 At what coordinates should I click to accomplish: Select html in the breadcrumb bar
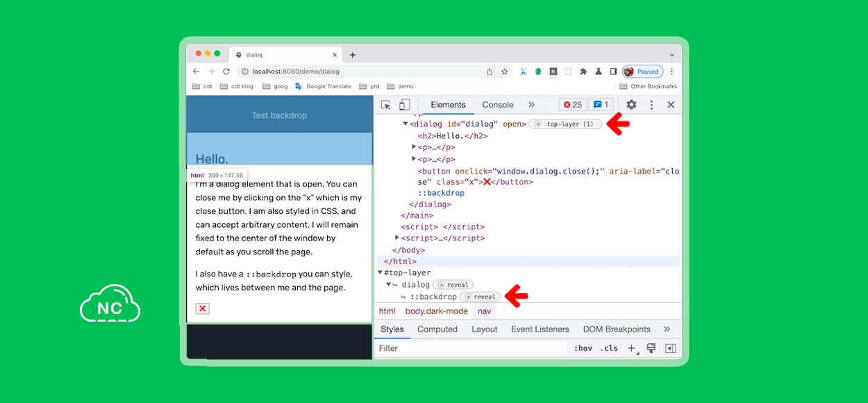coord(387,311)
